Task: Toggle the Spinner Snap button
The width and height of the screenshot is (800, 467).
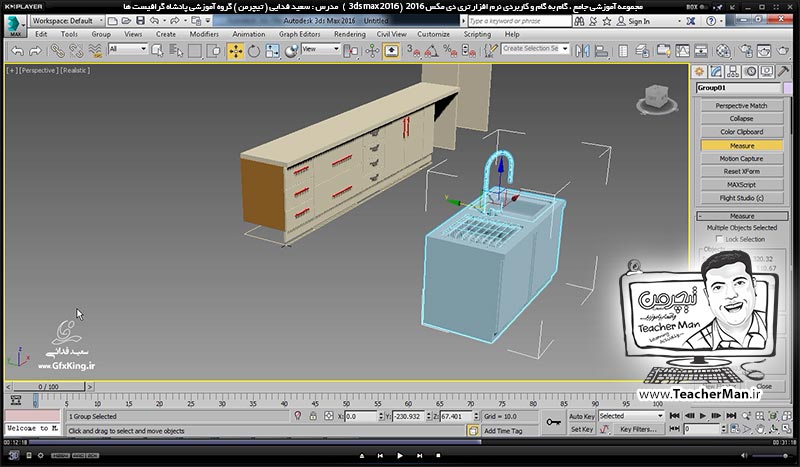Action: pyautogui.click(x=468, y=51)
